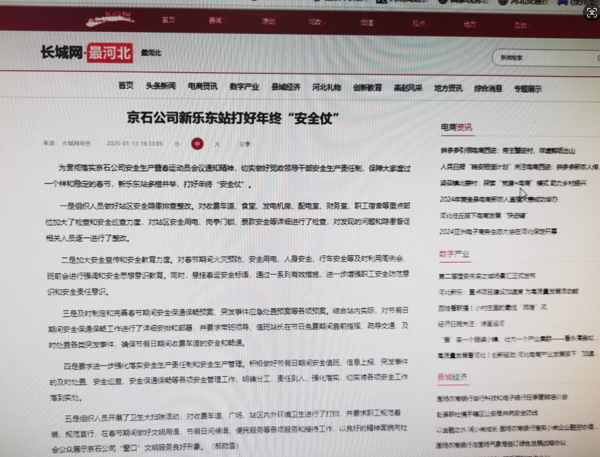The image size is (600, 457).
Task: Click the fullscreen expand icon
Action: pyautogui.click(x=592, y=13)
